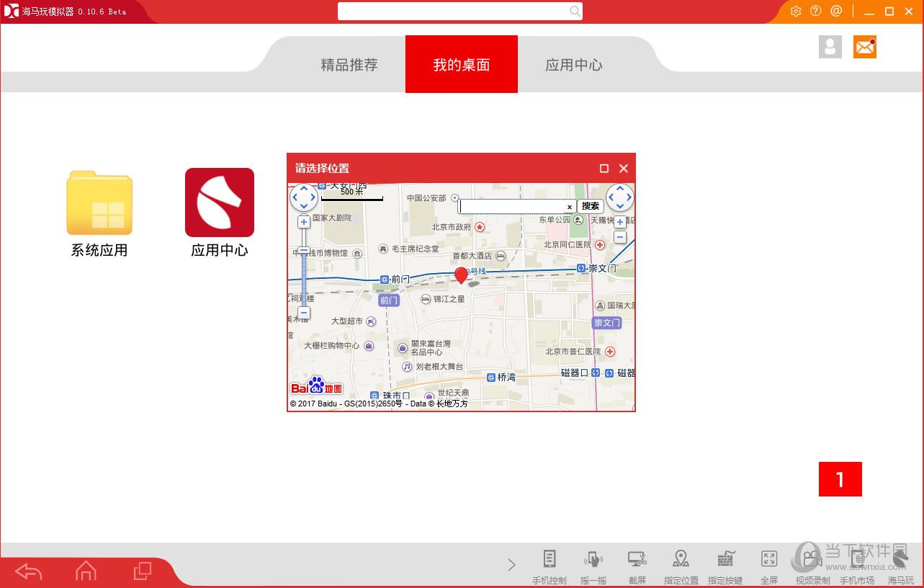The width and height of the screenshot is (924, 588).
Task: Close the 请选择位置 dialog
Action: [624, 169]
